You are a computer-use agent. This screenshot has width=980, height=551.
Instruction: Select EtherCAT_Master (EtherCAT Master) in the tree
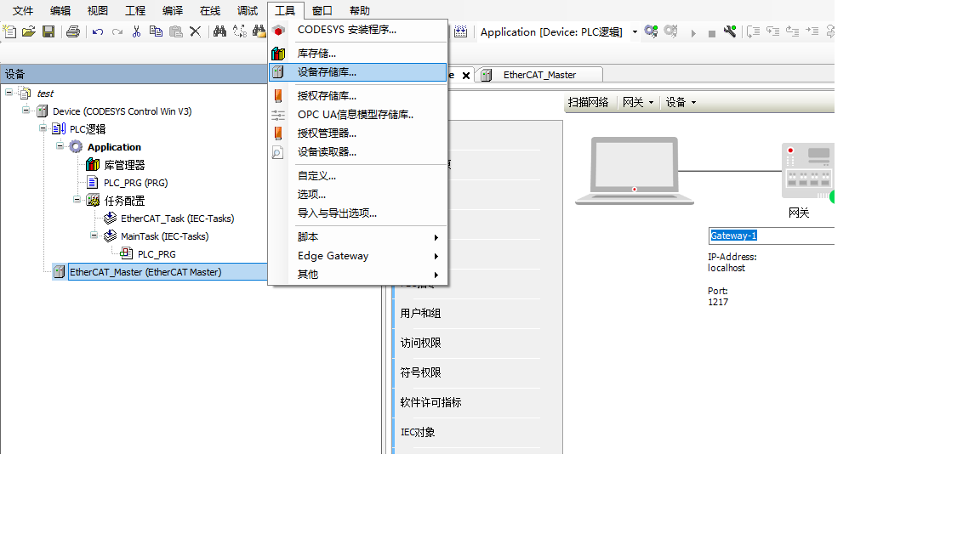145,272
